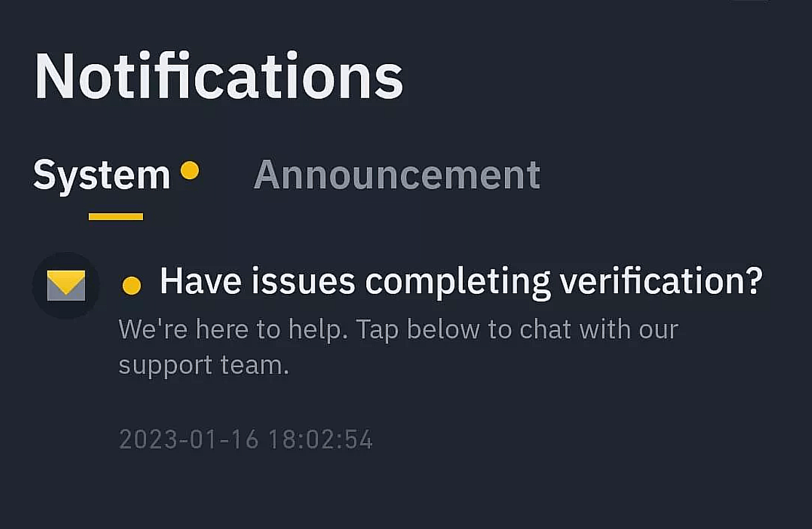Select the time '18:02:54' on the notification

tap(320, 440)
